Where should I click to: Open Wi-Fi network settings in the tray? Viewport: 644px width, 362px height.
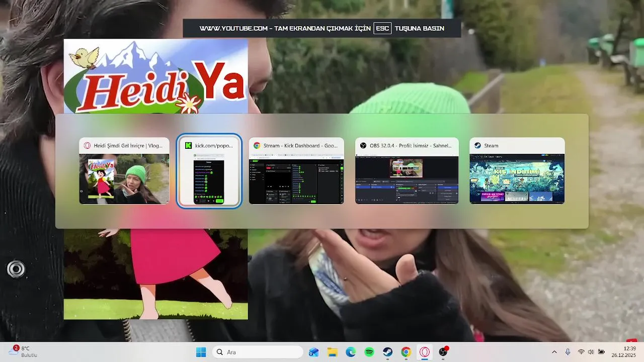coord(581,352)
